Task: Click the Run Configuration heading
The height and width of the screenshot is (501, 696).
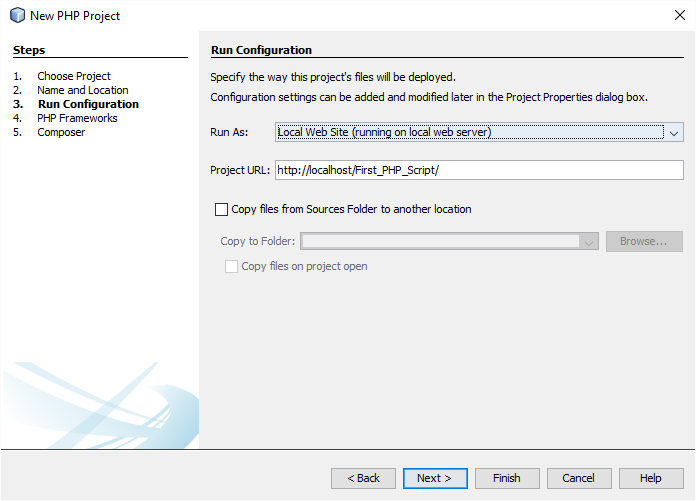Action: (261, 50)
